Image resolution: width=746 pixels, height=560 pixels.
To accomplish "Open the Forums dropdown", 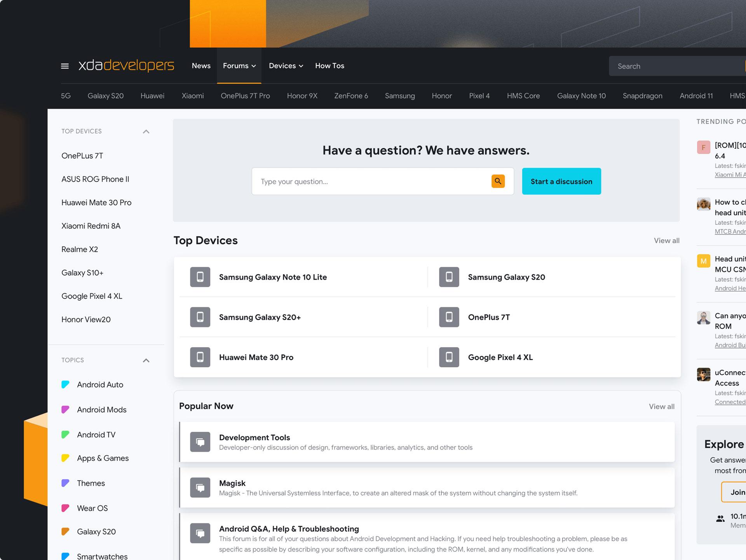I will [239, 66].
